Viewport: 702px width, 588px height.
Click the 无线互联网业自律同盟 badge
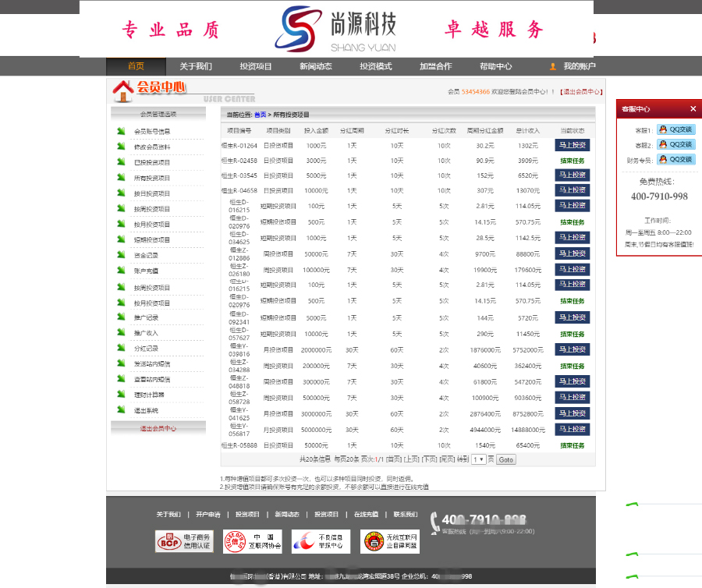[x=389, y=541]
